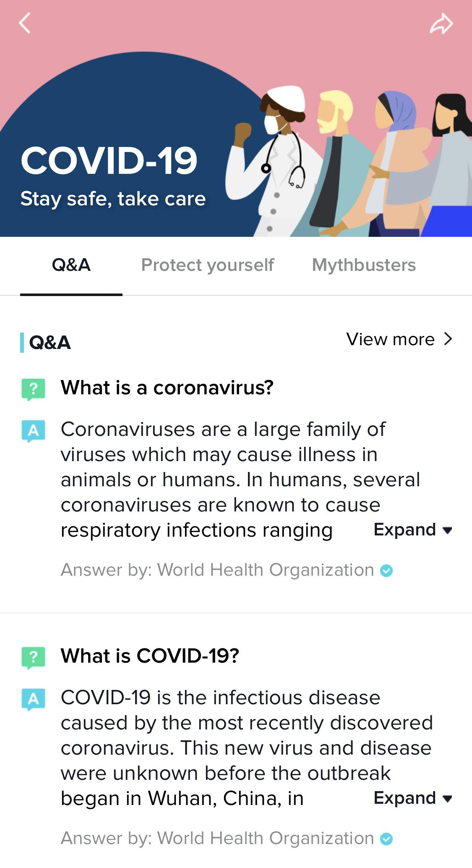472x868 pixels.
Task: Open the Mythbusters tab
Action: (364, 265)
